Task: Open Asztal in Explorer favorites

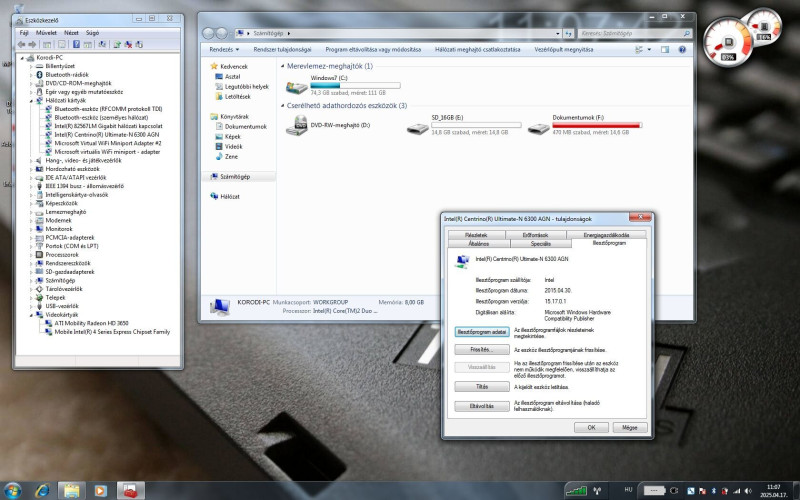Action: (x=232, y=77)
